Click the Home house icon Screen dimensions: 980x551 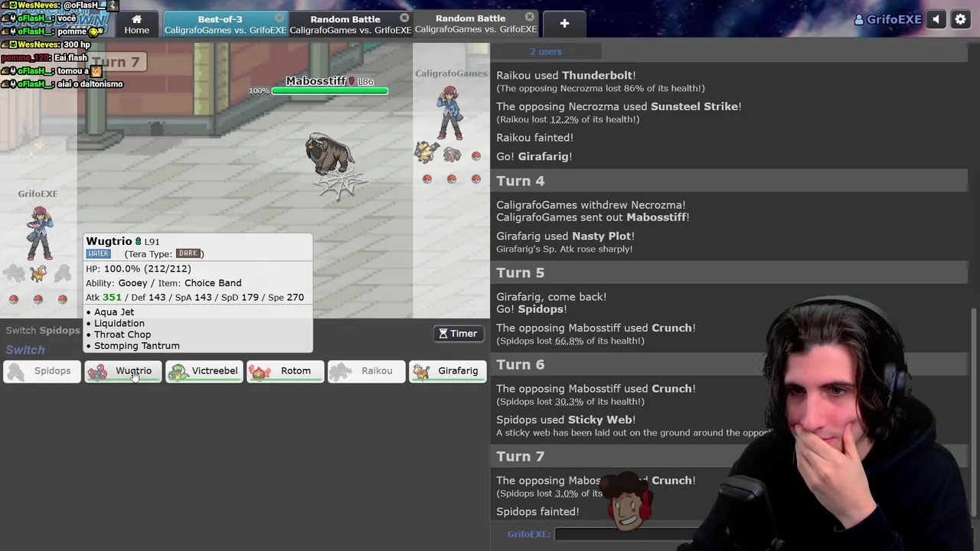137,19
